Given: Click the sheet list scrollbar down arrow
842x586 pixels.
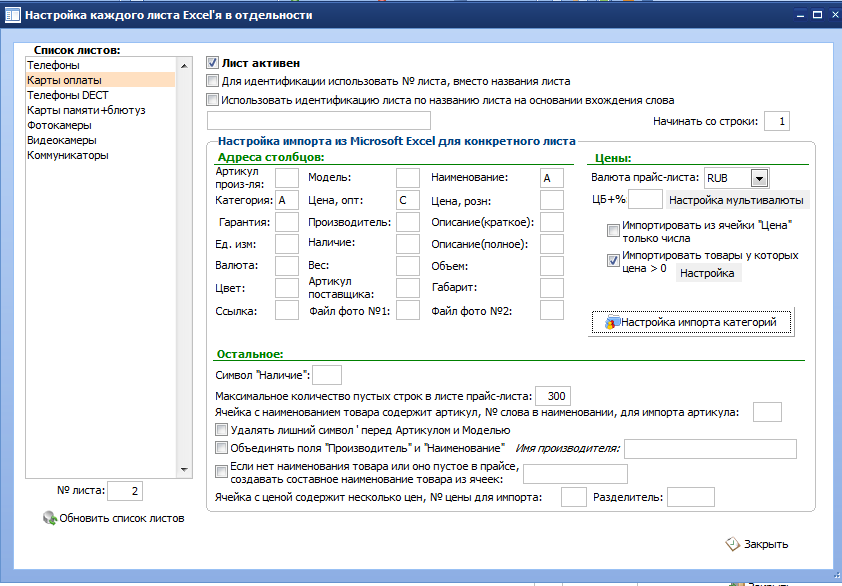Looking at the screenshot, I should tap(184, 469).
